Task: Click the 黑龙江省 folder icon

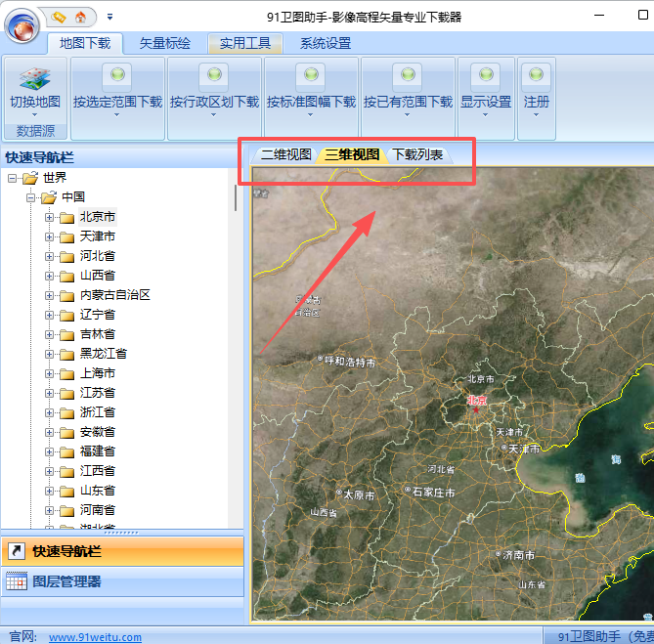Action: click(x=66, y=355)
